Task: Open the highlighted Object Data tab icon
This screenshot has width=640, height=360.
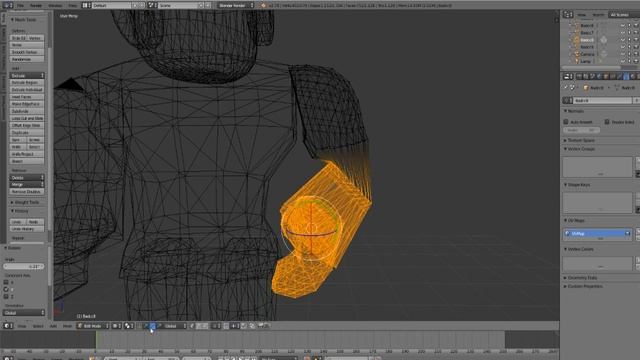Action: 626,76
